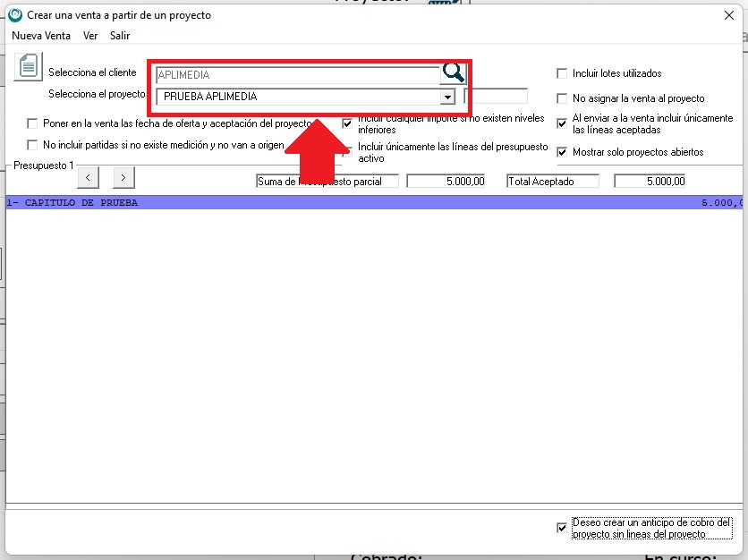
Task: Check No asignar la venta al proyecto
Action: (562, 98)
